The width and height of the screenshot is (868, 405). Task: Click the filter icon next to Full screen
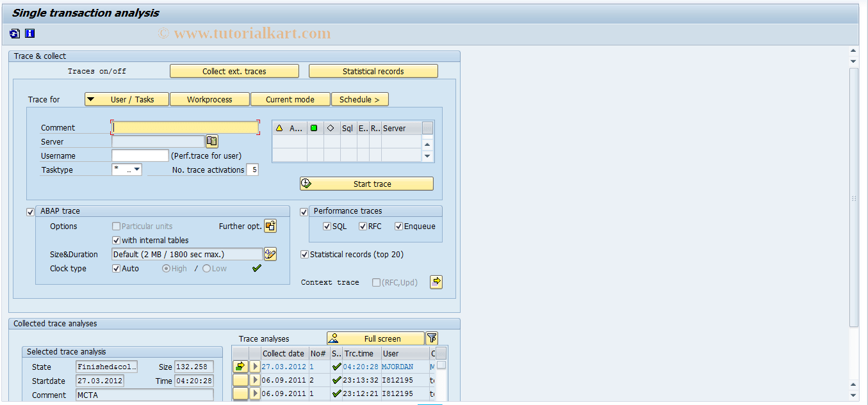click(431, 338)
